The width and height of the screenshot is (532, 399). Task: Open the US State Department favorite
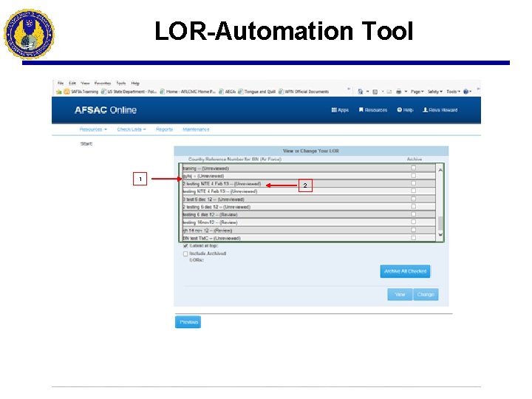point(129,92)
